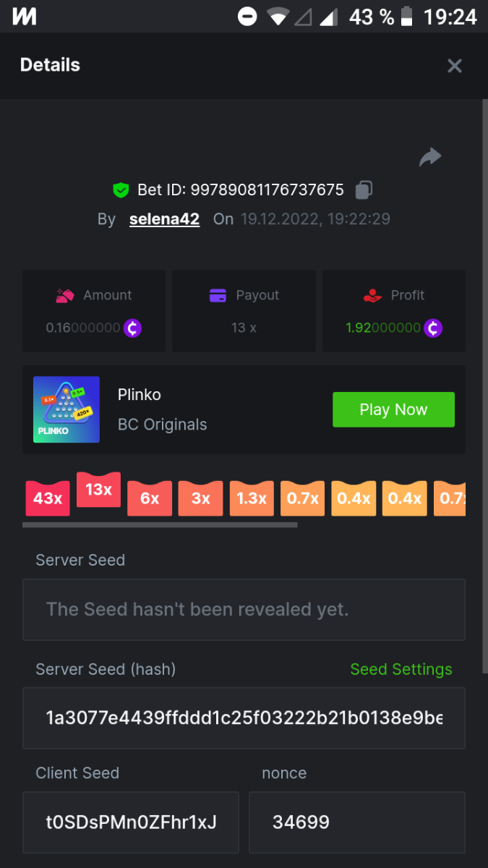Focus the Client Seed field
The width and height of the screenshot is (488, 868).
(x=131, y=822)
